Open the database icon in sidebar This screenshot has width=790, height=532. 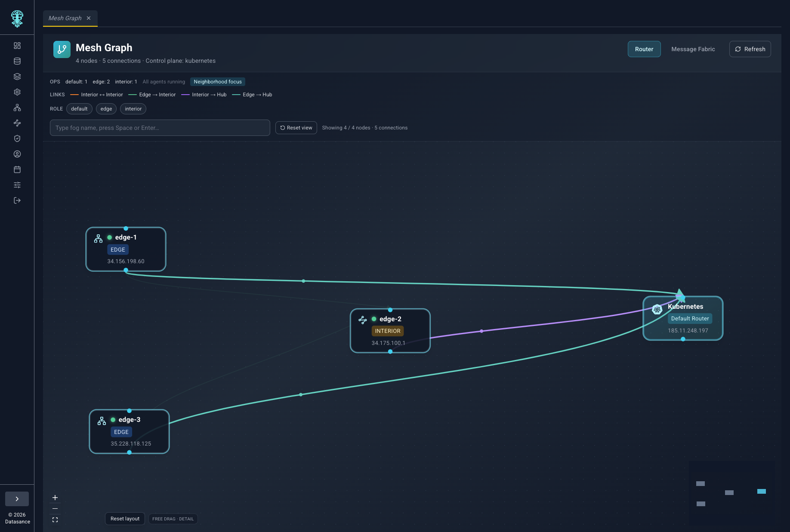tap(17, 61)
